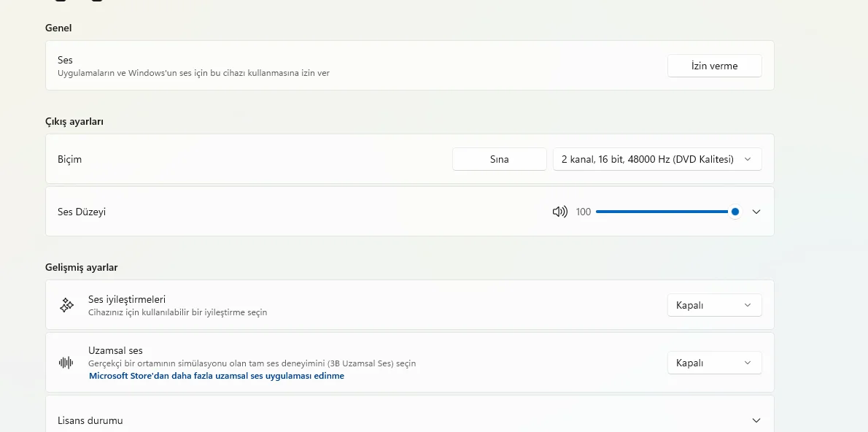Open the audio format dropdown (DVD Kalitesi)

[x=656, y=159]
